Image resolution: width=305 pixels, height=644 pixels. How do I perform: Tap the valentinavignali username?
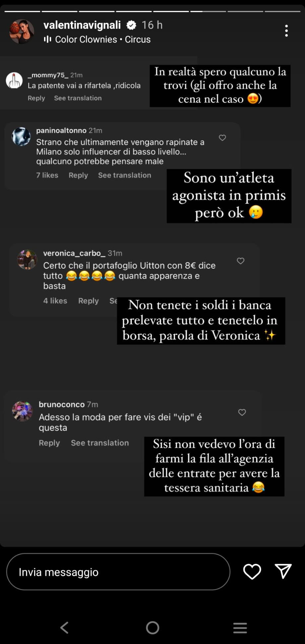click(x=82, y=25)
